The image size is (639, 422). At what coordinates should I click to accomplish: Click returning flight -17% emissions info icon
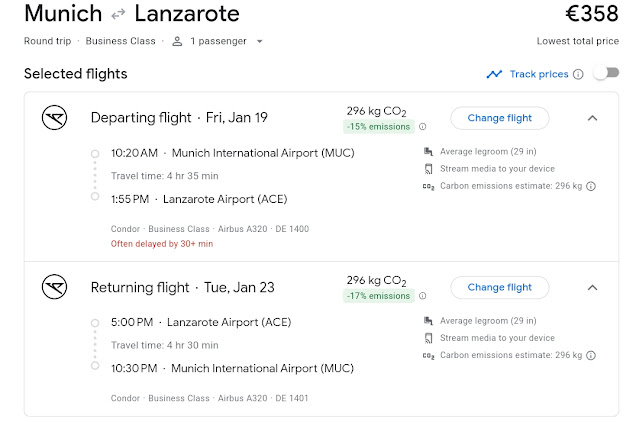(x=422, y=297)
